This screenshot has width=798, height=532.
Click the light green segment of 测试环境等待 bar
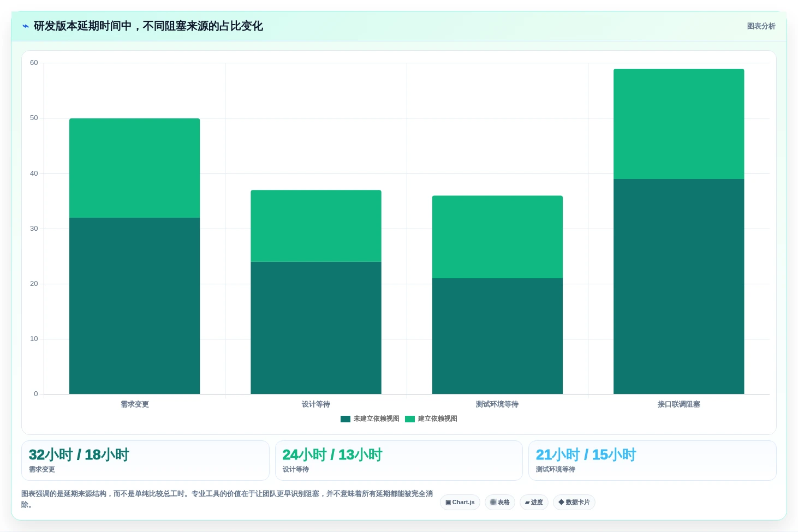tap(497, 237)
